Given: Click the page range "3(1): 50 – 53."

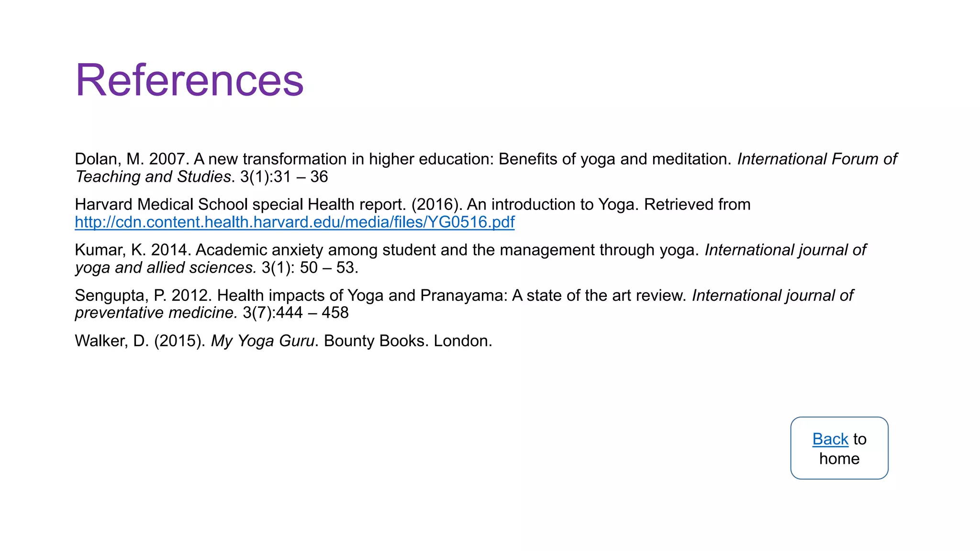Looking at the screenshot, I should (310, 268).
